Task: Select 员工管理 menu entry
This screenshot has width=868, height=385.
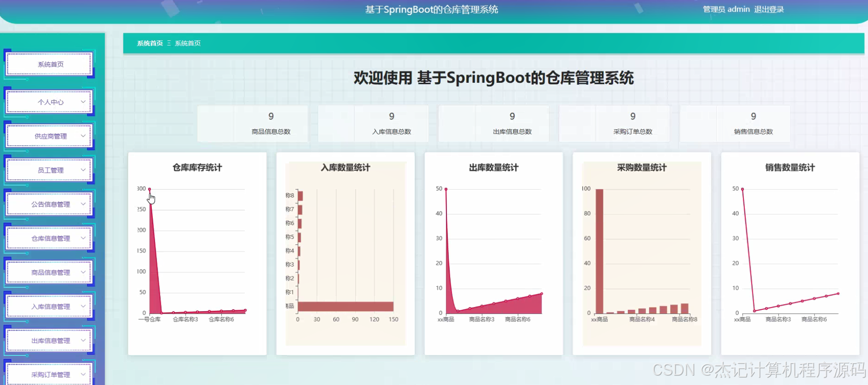Action: [x=49, y=170]
